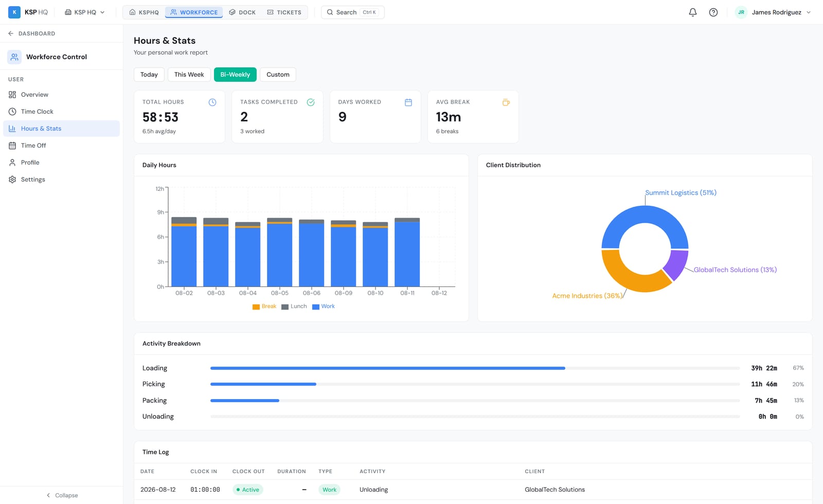Viewport: 823px width, 504px height.
Task: Click the Active status badge in Time Log
Action: coord(248,490)
